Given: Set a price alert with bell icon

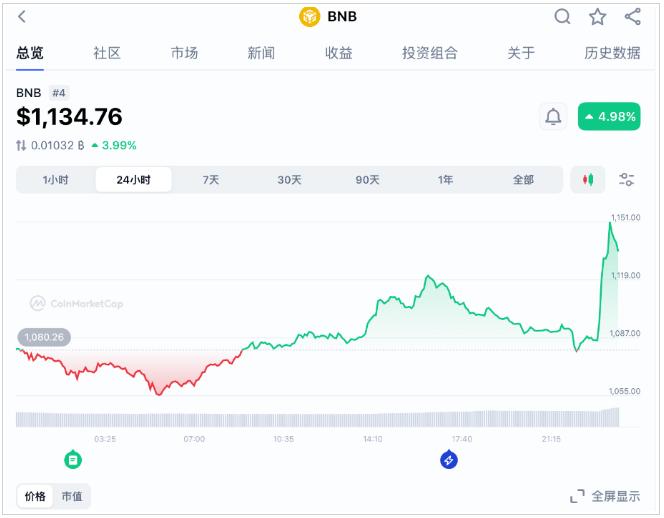Looking at the screenshot, I should [553, 117].
